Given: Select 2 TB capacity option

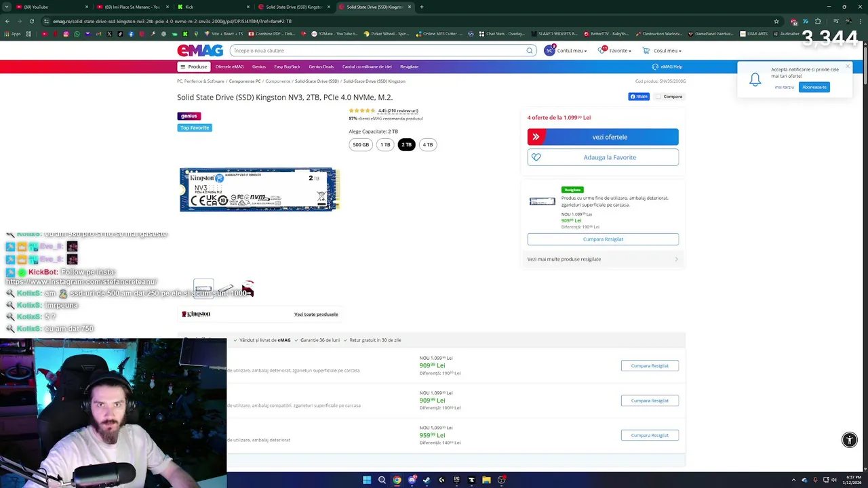Looking at the screenshot, I should pos(406,144).
